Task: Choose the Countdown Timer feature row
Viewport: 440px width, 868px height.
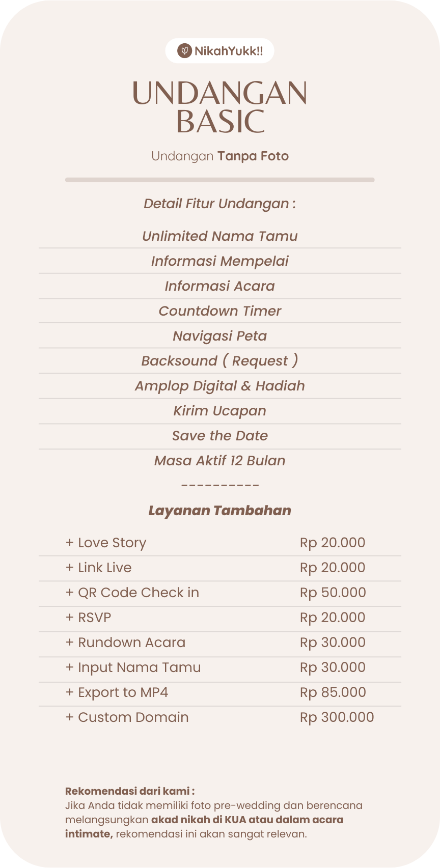Action: (219, 311)
